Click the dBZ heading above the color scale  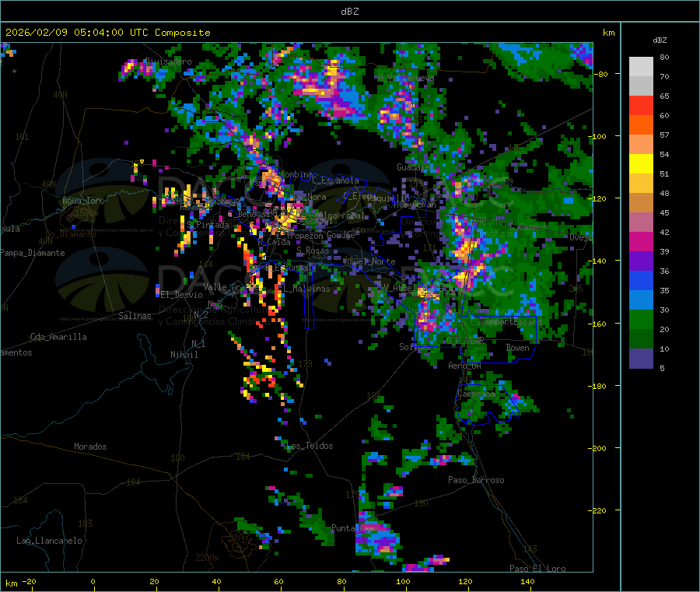pyautogui.click(x=660, y=40)
